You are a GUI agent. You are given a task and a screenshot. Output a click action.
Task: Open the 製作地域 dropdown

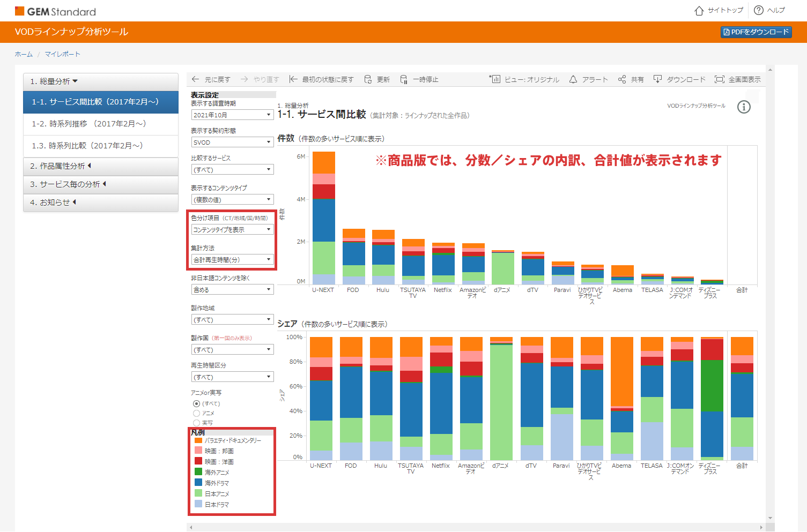[x=233, y=319]
